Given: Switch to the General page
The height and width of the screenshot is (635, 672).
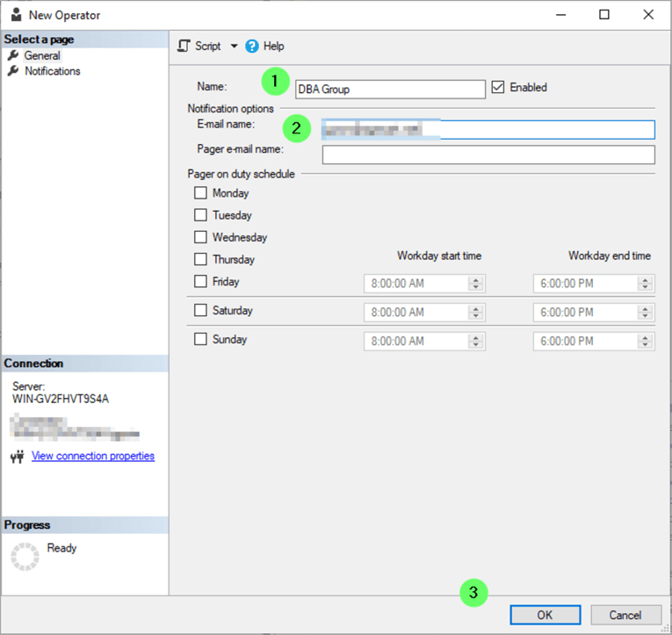Looking at the screenshot, I should pos(42,56).
